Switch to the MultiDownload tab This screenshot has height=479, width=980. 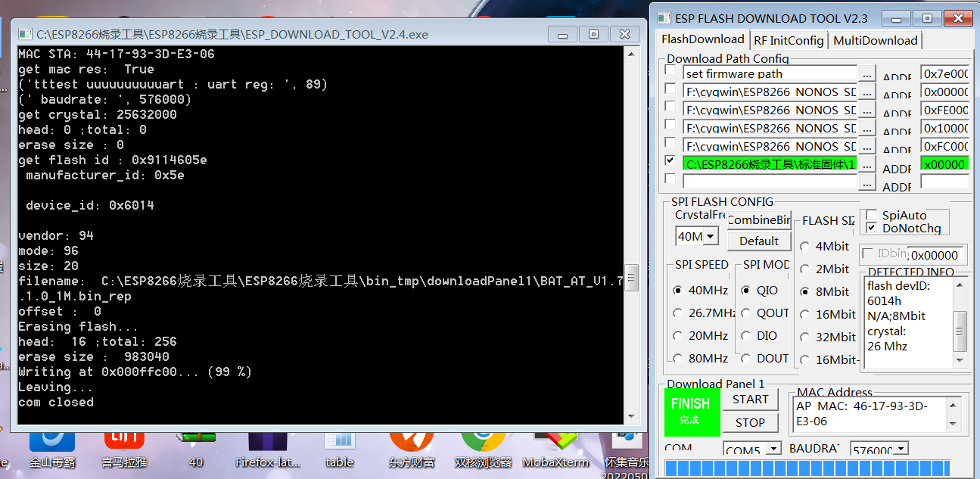pyautogui.click(x=876, y=40)
